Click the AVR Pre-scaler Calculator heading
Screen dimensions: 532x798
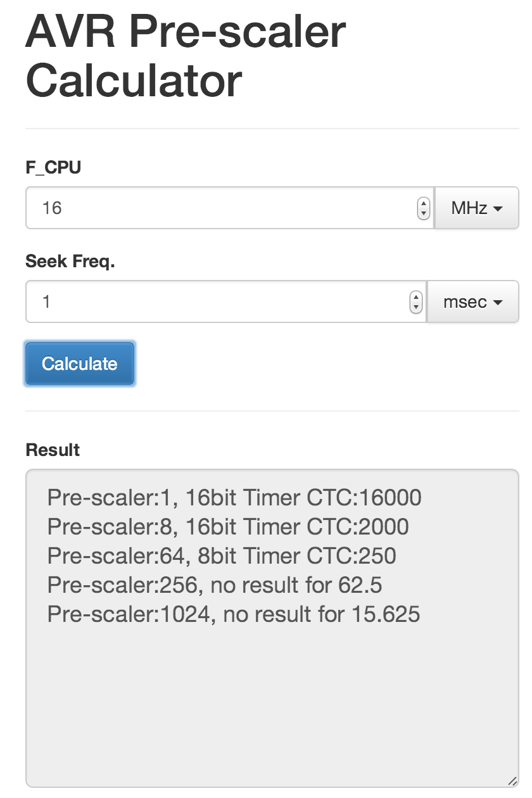pyautogui.click(x=186, y=56)
